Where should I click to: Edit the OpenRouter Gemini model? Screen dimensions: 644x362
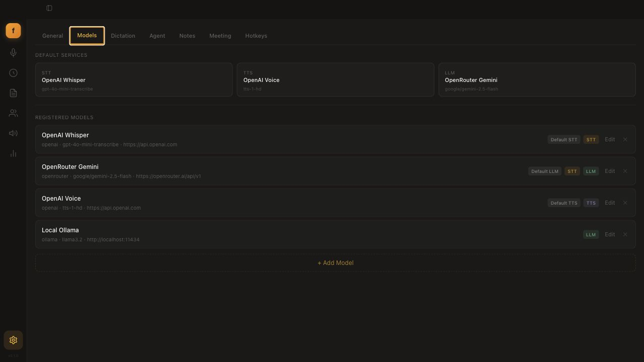(610, 171)
